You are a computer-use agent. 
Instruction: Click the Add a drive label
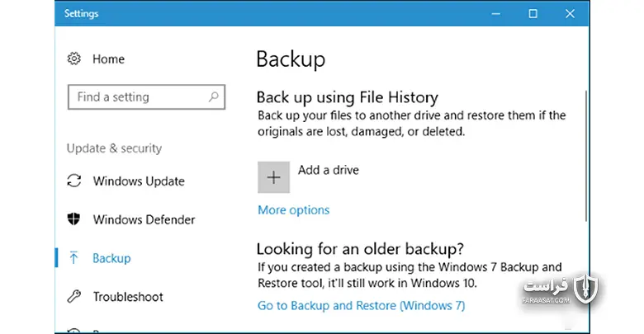click(328, 170)
